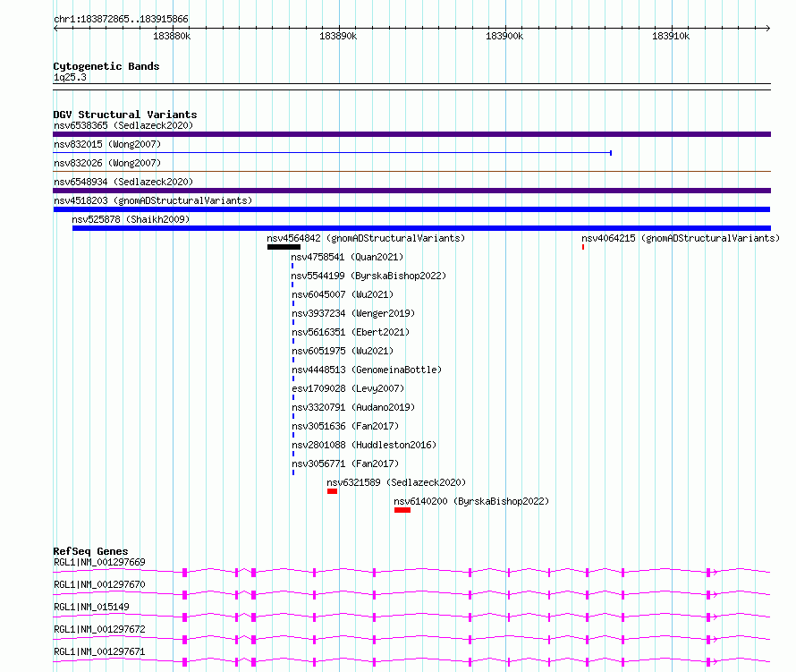Click the 183890k ruler tick label

click(338, 36)
